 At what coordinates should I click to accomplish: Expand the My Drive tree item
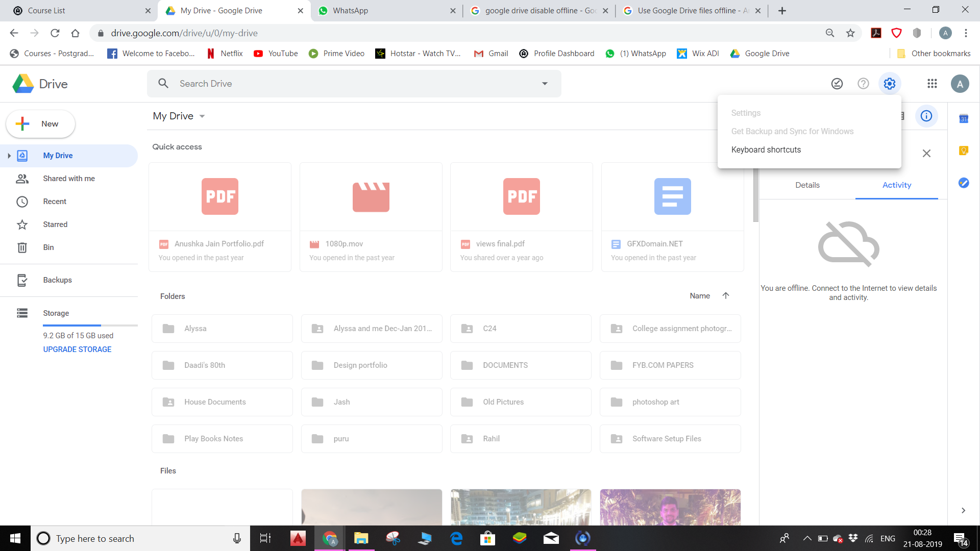[9, 156]
